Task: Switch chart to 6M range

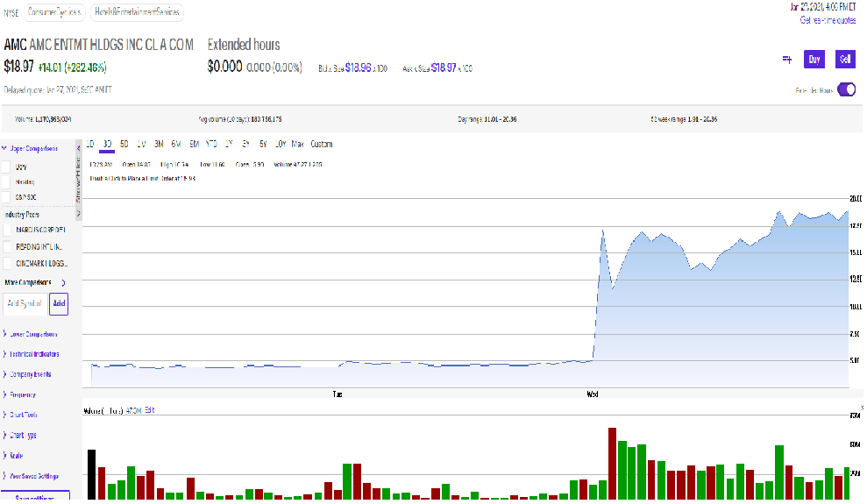Action: (176, 145)
